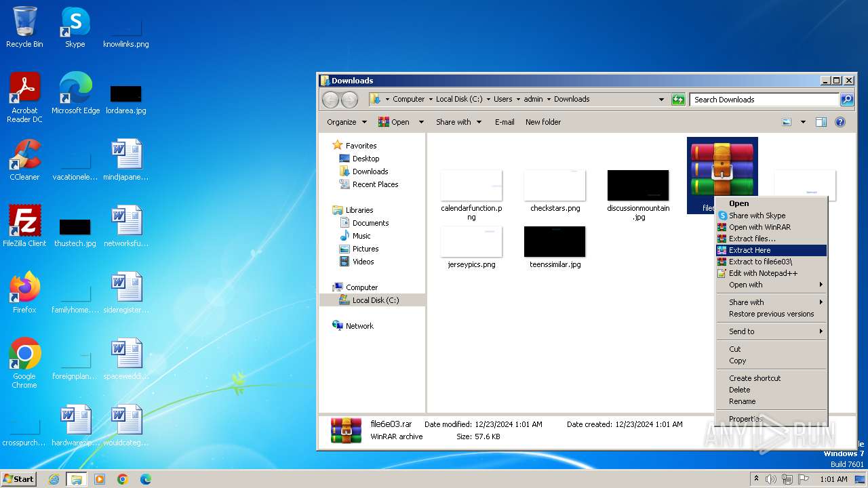Choose Share with Skype entry

coord(771,216)
